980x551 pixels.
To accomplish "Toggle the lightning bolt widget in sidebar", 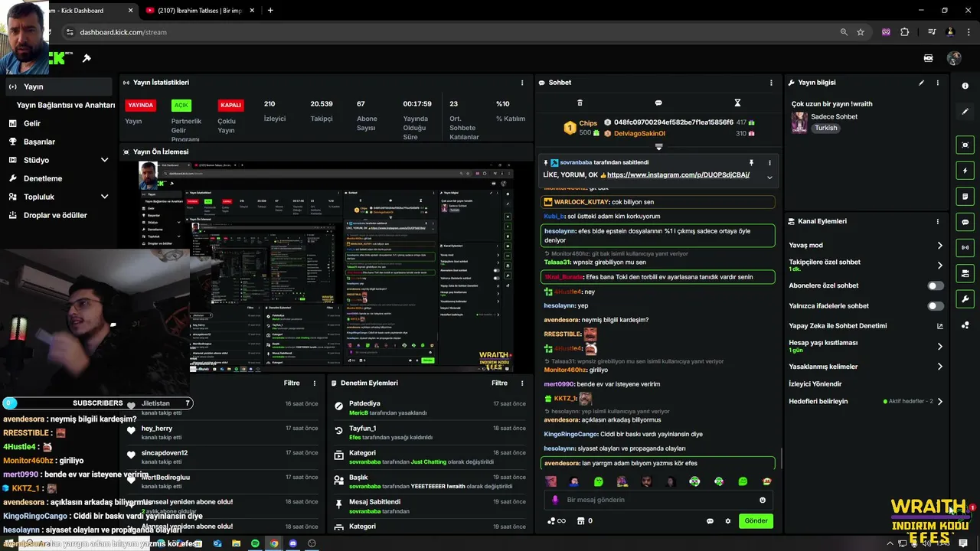I will click(965, 171).
